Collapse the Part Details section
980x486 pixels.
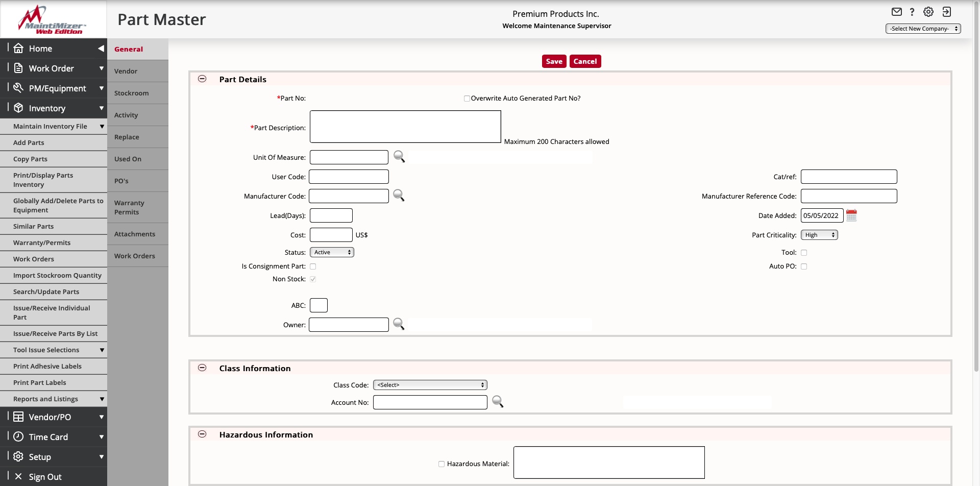(x=202, y=79)
